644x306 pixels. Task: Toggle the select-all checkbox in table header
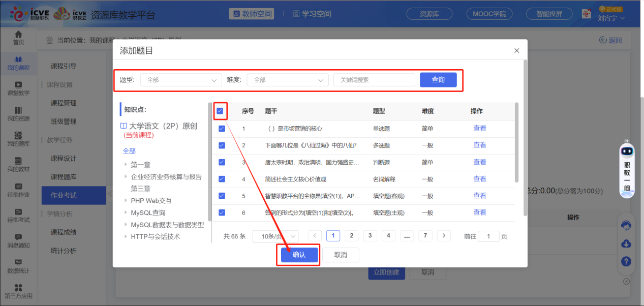(220, 111)
